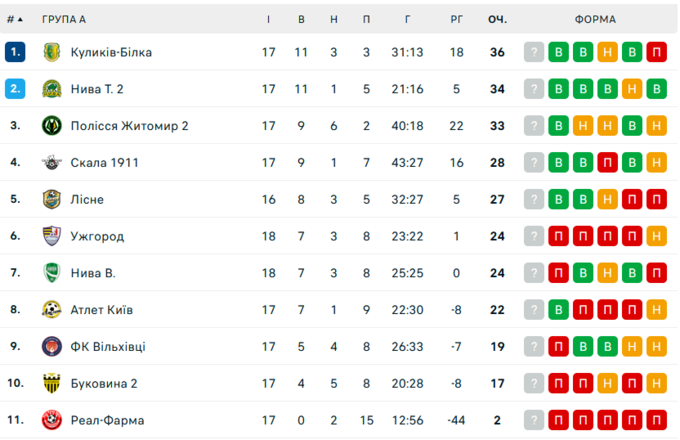680x440 pixels.
Task: Sort standings by ОЧ. points column
Action: [x=497, y=19]
